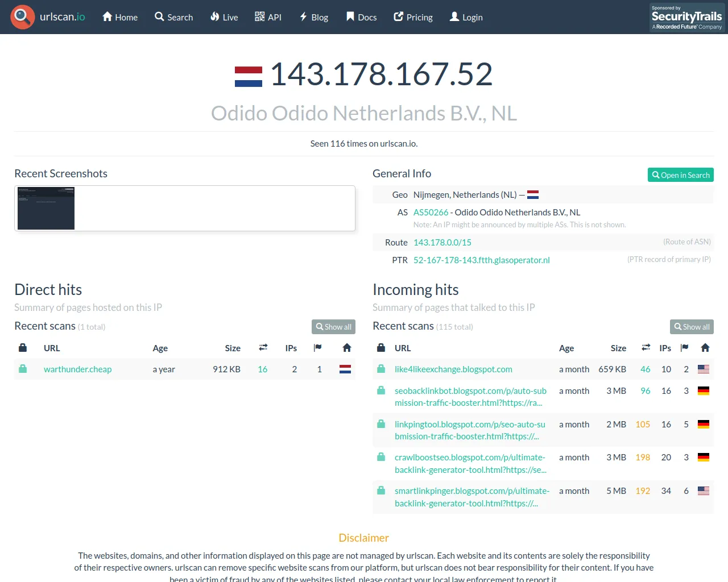The height and width of the screenshot is (582, 728).
Task: Visit the Blog nav item
Action: click(314, 17)
